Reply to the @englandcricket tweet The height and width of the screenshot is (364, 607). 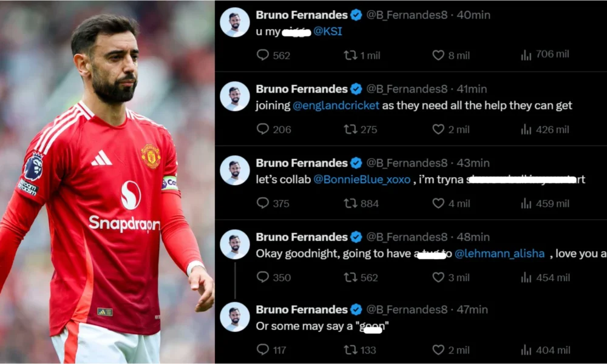coord(263,129)
